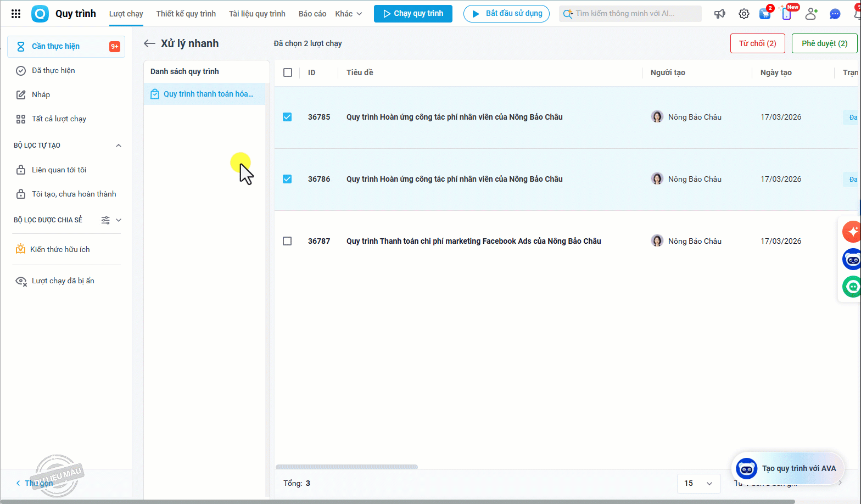This screenshot has height=504, width=861.
Task: Open the page size 15 dropdown
Action: tap(698, 483)
